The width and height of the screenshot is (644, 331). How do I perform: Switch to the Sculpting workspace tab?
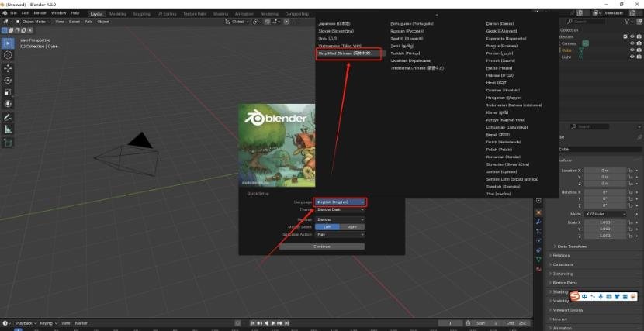pos(142,14)
